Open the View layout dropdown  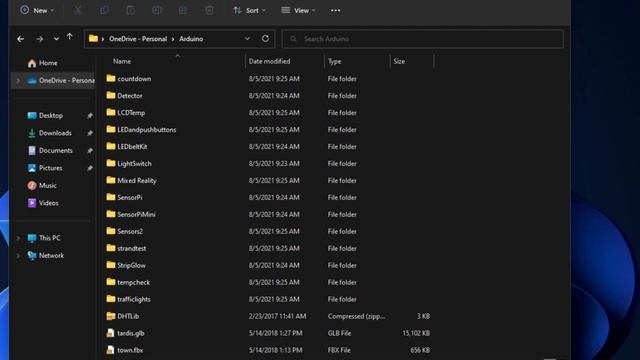pyautogui.click(x=298, y=10)
